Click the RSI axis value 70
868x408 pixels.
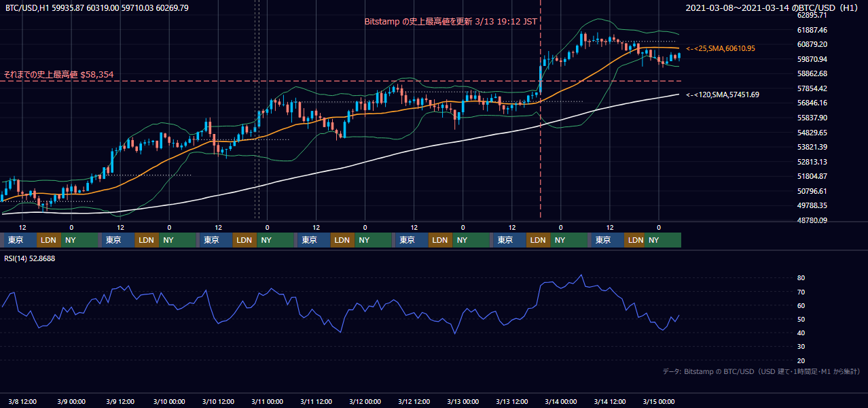point(801,292)
